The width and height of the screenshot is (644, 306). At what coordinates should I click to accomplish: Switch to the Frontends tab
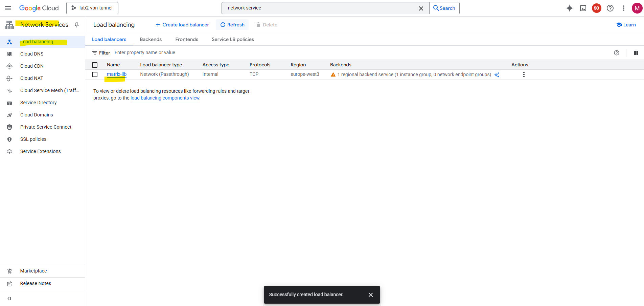click(x=187, y=39)
